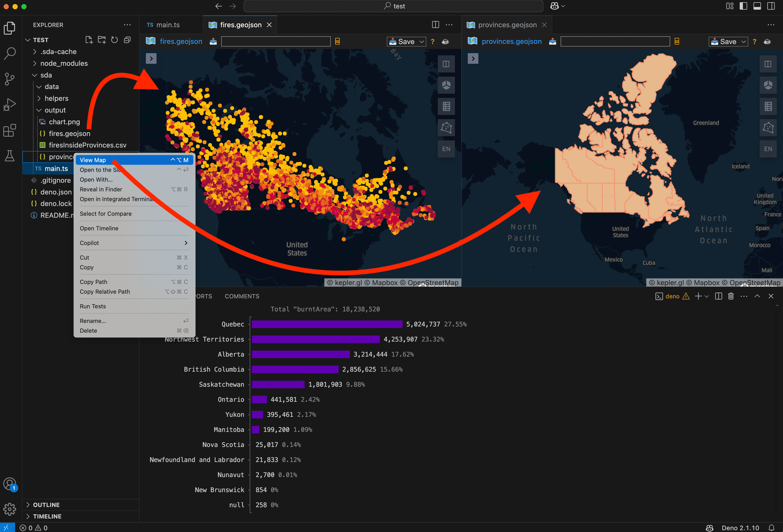Show legend in provinces map

tap(768, 106)
